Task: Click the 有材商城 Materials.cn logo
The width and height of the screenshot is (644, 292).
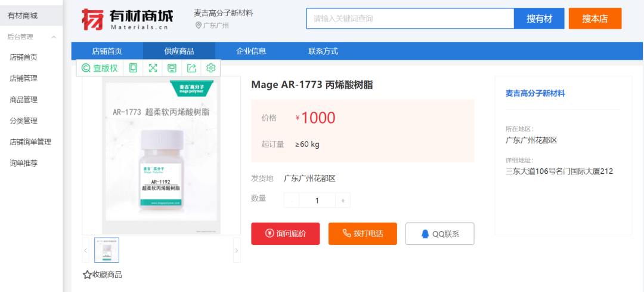Action: 128,20
